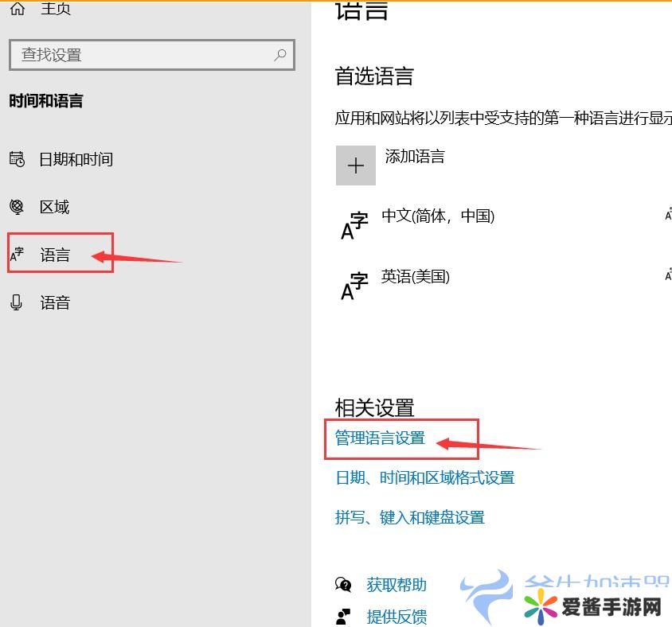
Task: Click the Speech microphone icon
Action: click(17, 302)
